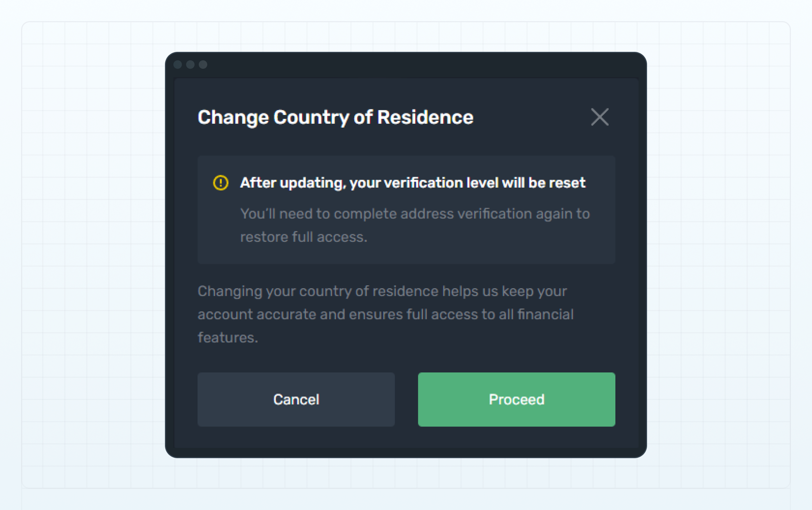Click the dark warning panel area
812x510 pixels.
pyautogui.click(x=405, y=210)
